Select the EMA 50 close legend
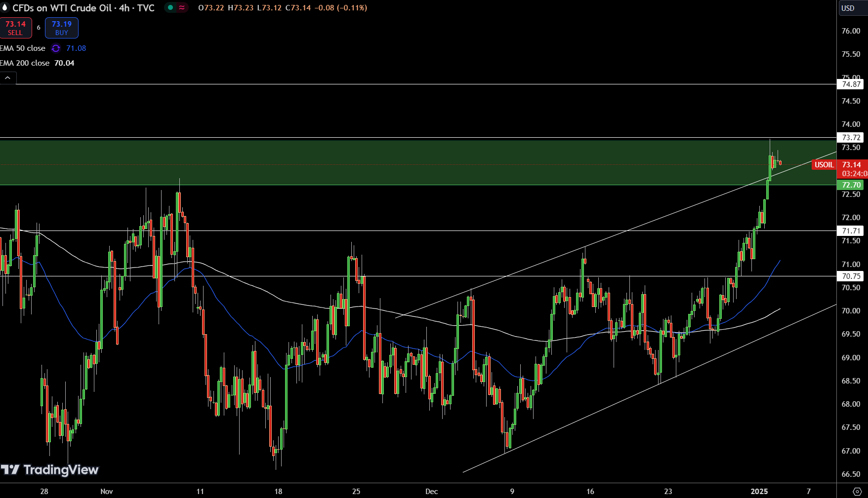This screenshot has height=498, width=868. point(23,48)
